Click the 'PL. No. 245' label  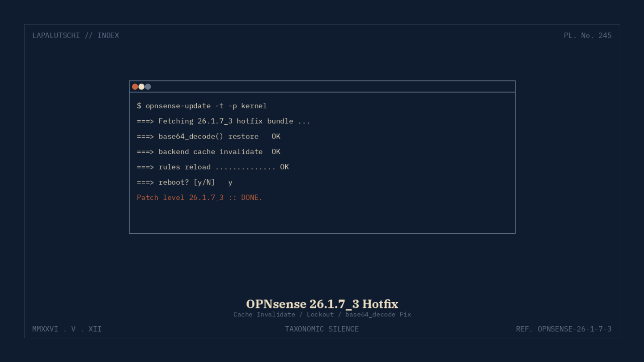click(x=588, y=35)
